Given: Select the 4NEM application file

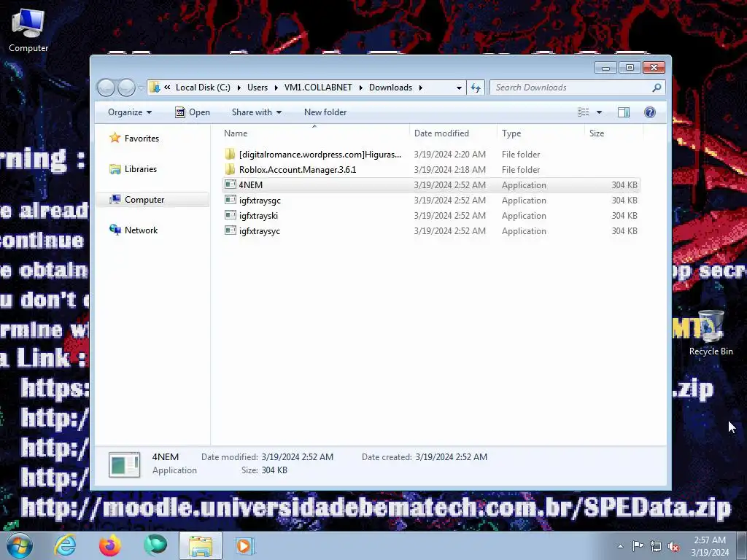Looking at the screenshot, I should click(x=430, y=184).
